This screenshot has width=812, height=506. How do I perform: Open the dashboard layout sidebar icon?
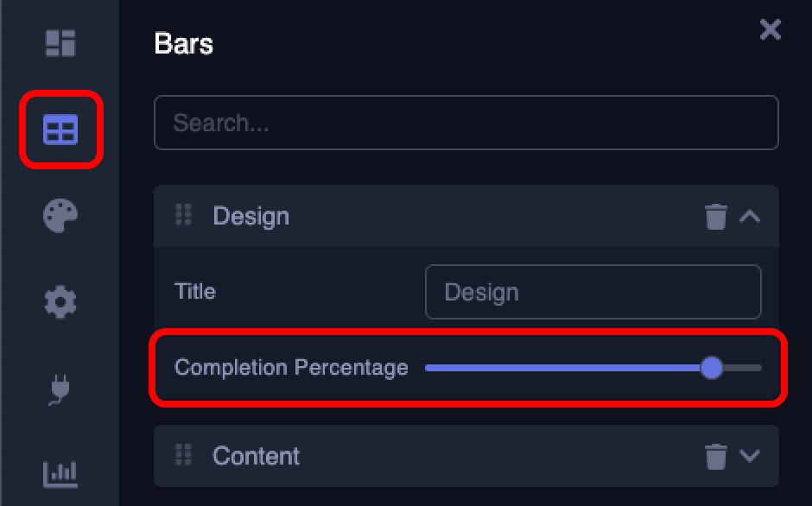(60, 42)
